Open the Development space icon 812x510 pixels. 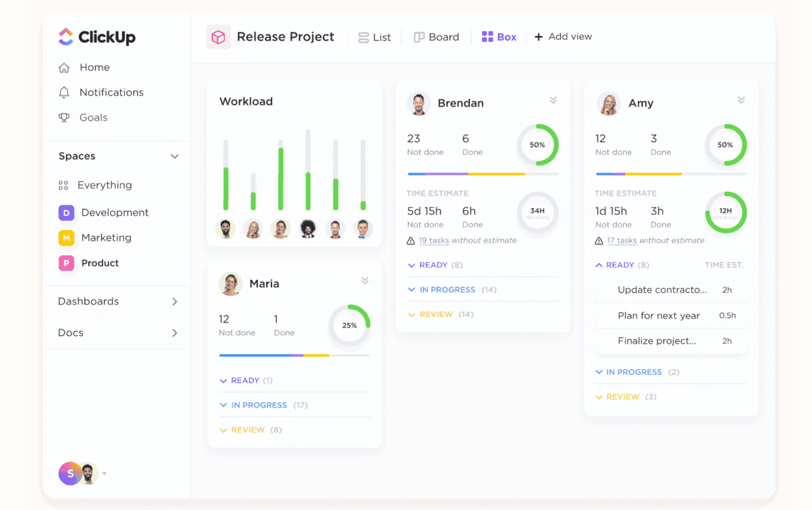click(66, 212)
